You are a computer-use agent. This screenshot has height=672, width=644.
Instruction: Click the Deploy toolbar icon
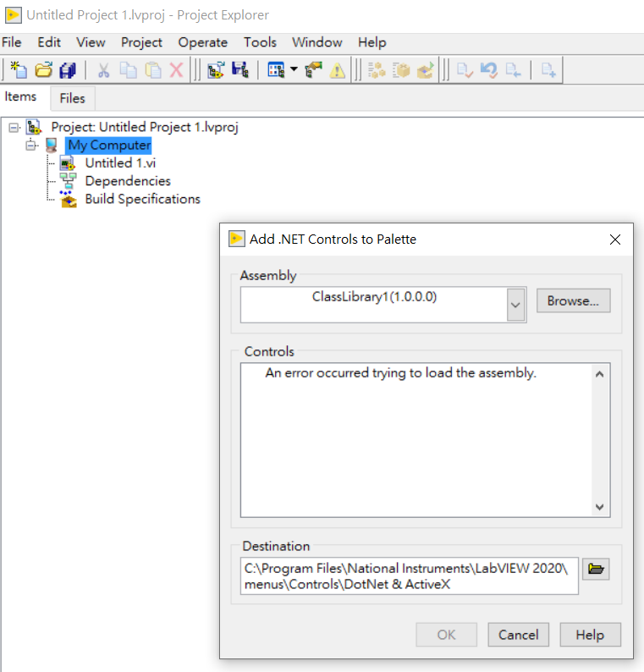click(x=426, y=70)
